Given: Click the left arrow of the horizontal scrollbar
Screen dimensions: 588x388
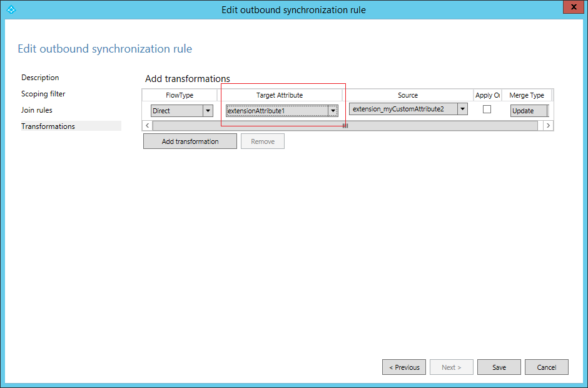Looking at the screenshot, I should point(147,125).
